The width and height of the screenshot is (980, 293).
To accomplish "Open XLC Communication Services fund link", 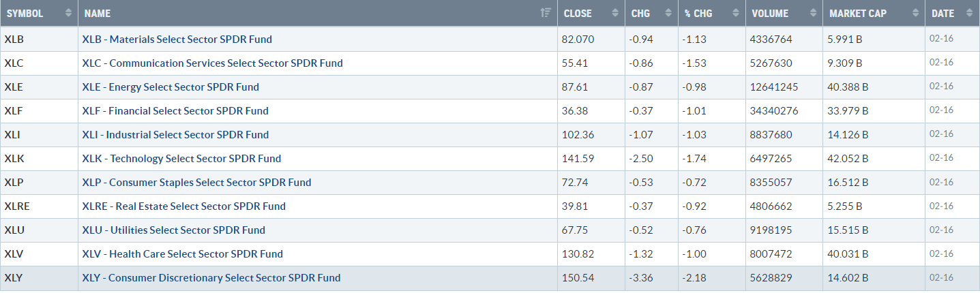I will pyautogui.click(x=212, y=63).
